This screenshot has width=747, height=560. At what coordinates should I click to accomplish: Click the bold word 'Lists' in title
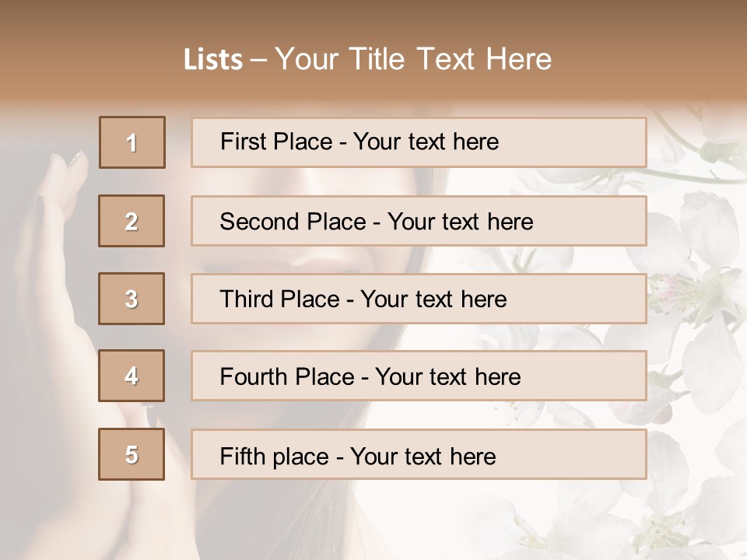pyautogui.click(x=213, y=60)
